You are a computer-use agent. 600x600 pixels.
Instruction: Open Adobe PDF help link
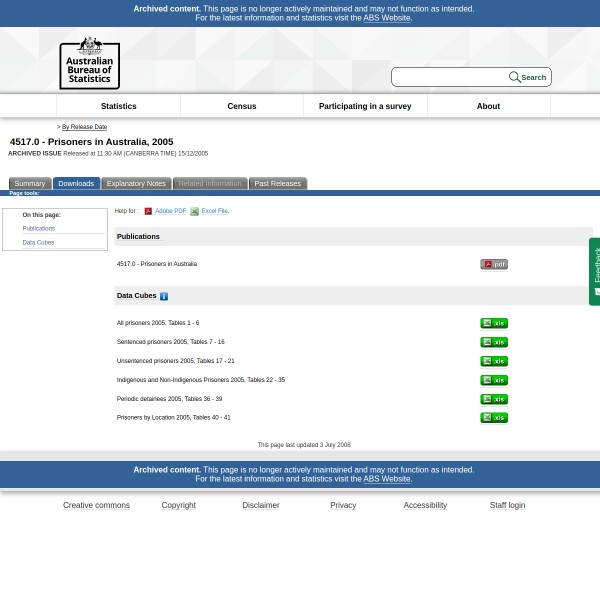[170, 211]
